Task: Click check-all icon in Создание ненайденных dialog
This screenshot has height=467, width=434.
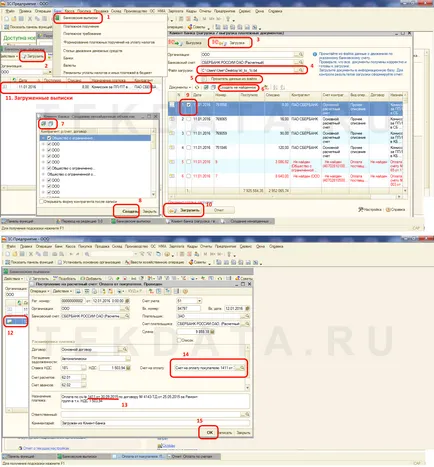Action: point(43,124)
